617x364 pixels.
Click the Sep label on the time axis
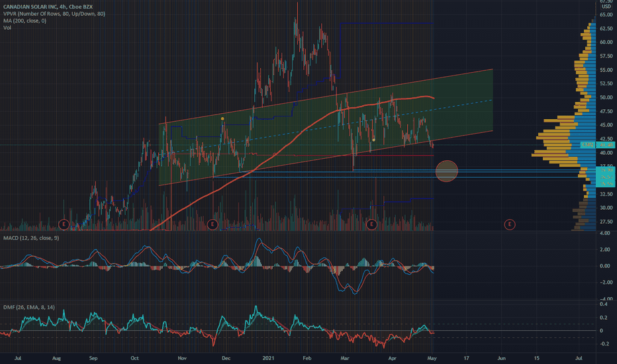click(93, 358)
